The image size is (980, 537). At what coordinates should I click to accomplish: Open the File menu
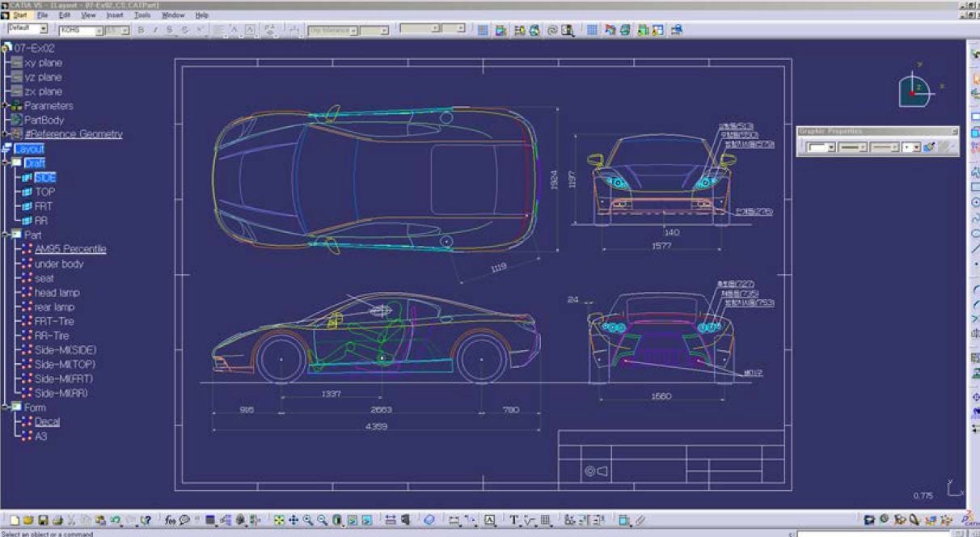pos(42,15)
